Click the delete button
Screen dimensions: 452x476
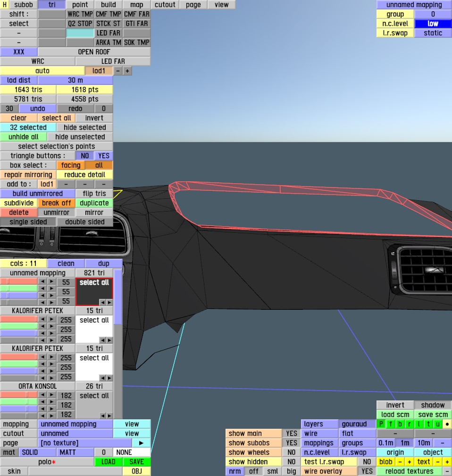coord(19,212)
